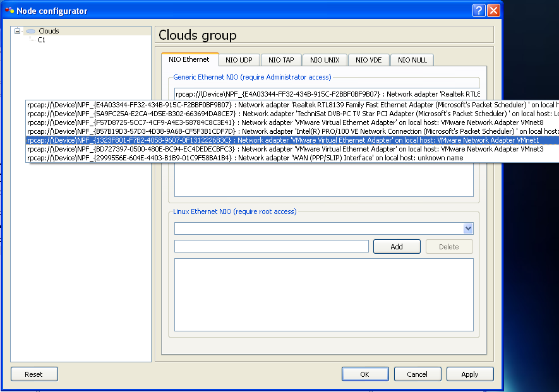
Task: Choose the TechniSat DVB-PC TV Star adapter
Action: pos(292,114)
